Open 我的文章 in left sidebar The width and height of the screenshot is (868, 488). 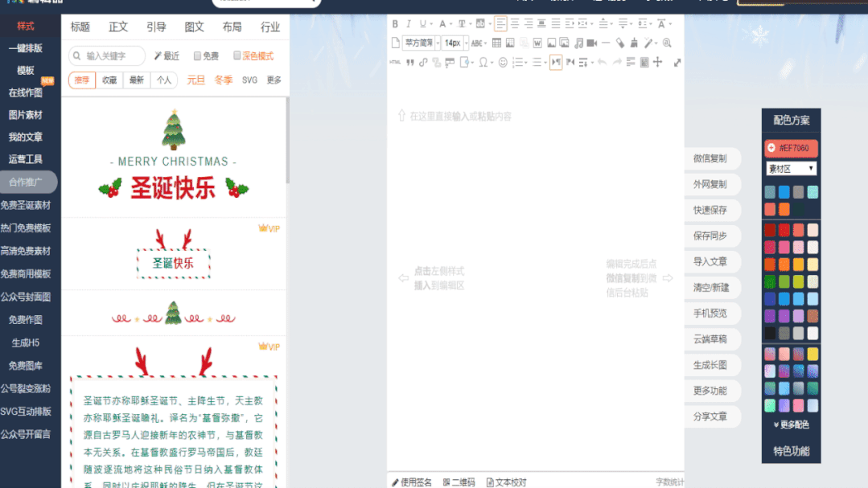click(26, 137)
